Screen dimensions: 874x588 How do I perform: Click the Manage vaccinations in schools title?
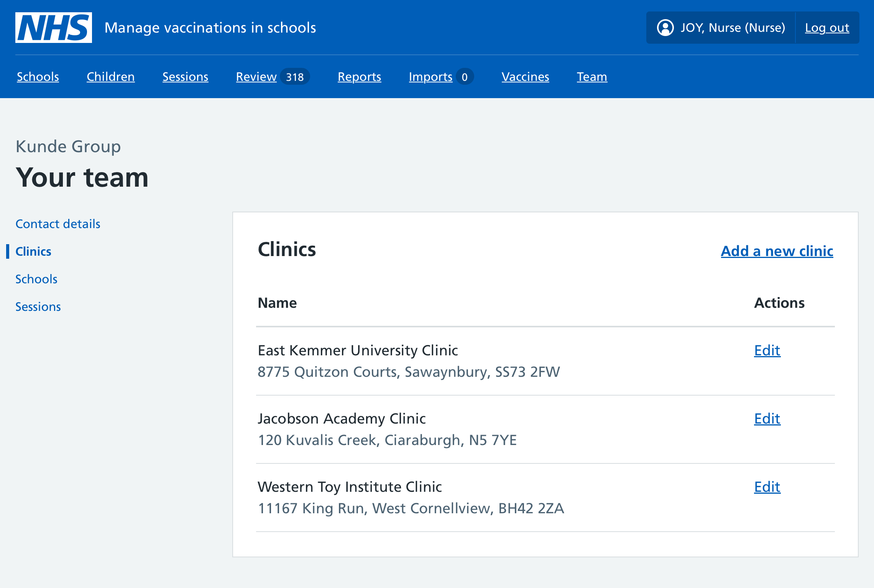coord(210,28)
